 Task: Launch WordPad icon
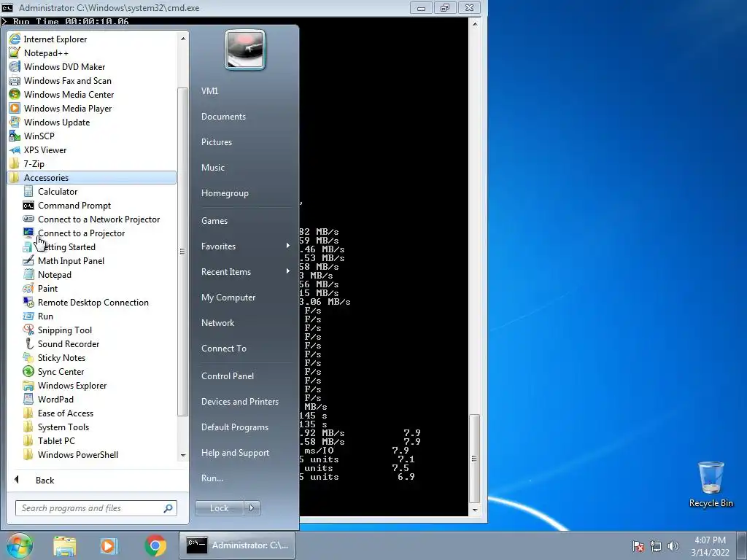click(28, 399)
